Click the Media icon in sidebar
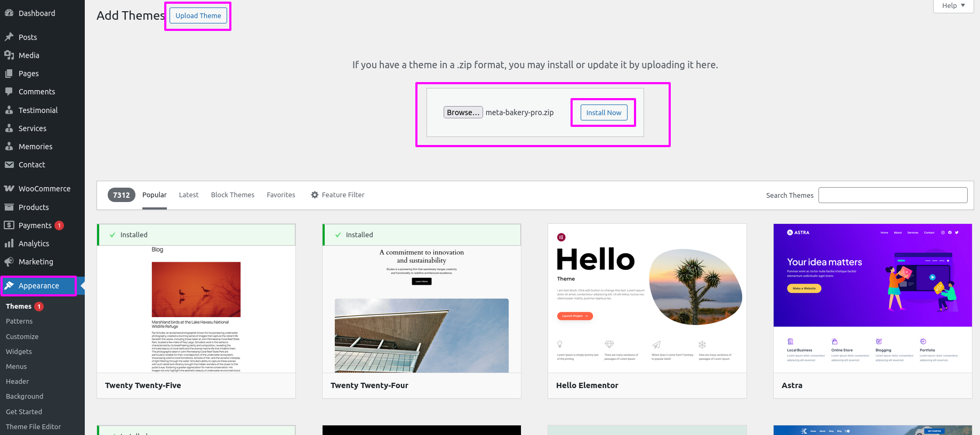 click(x=9, y=55)
